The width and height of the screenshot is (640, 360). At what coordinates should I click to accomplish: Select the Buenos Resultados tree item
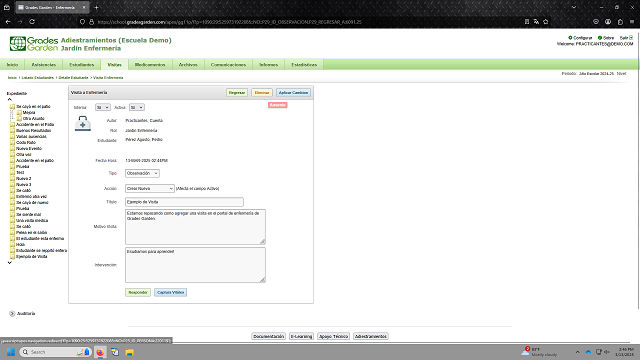click(x=33, y=131)
